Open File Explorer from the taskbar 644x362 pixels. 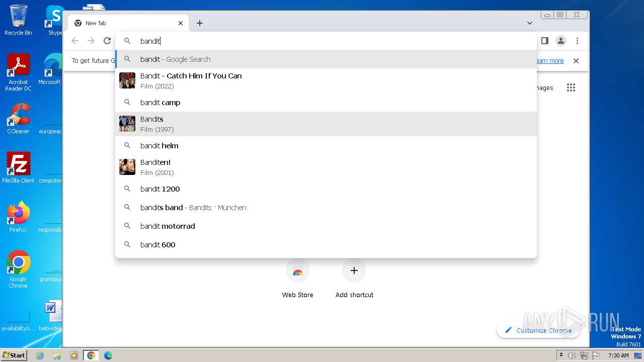pyautogui.click(x=57, y=355)
